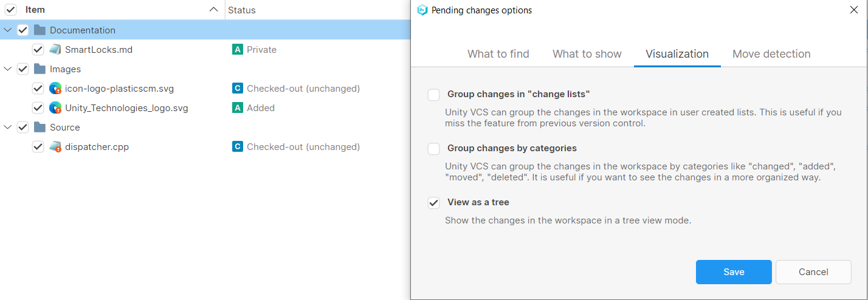
Task: Collapse the Source folder node
Action: (8, 128)
